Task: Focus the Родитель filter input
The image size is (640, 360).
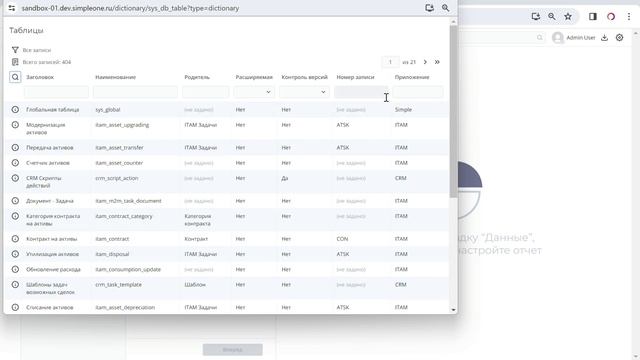Action: 205,92
